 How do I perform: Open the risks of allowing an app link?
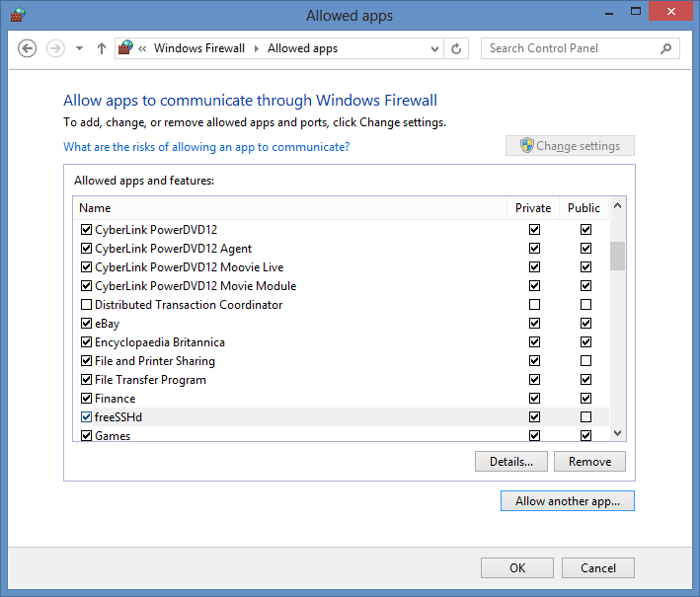click(x=206, y=147)
